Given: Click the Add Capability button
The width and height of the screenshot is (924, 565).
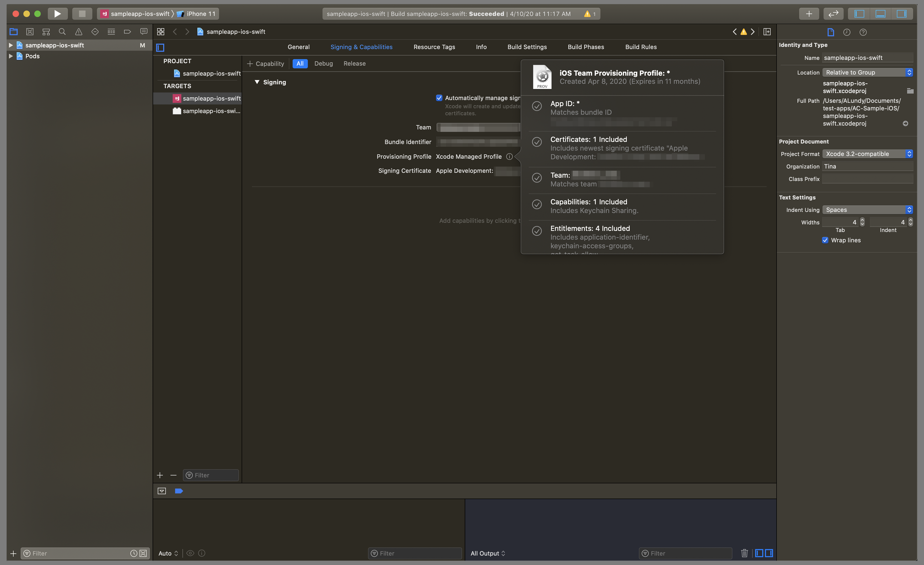Looking at the screenshot, I should click(x=265, y=63).
